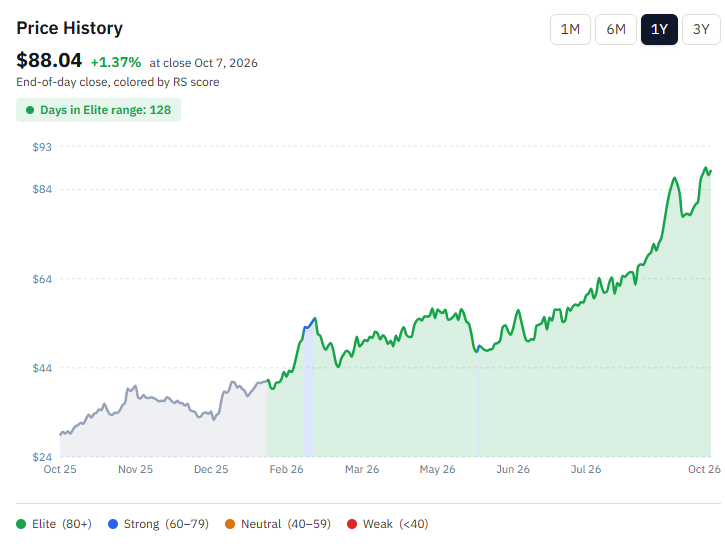Click the $88.04 price value
This screenshot has height=547, width=725.
[49, 61]
